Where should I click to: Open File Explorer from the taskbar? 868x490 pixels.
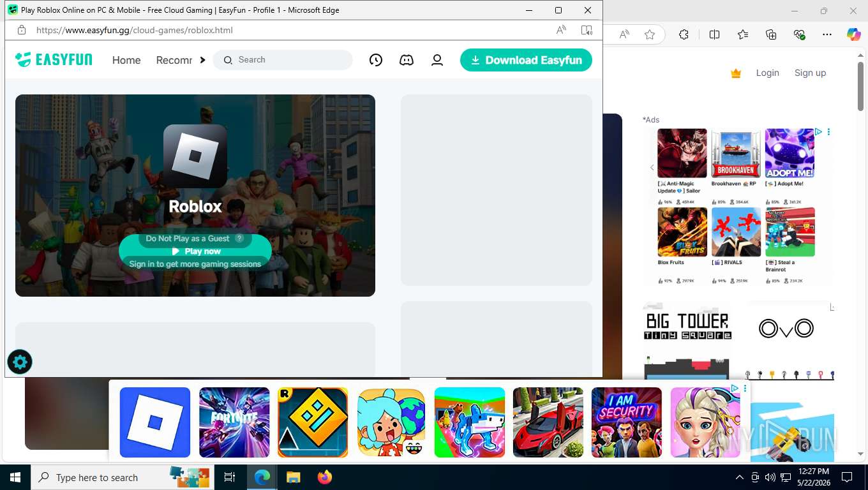click(293, 477)
